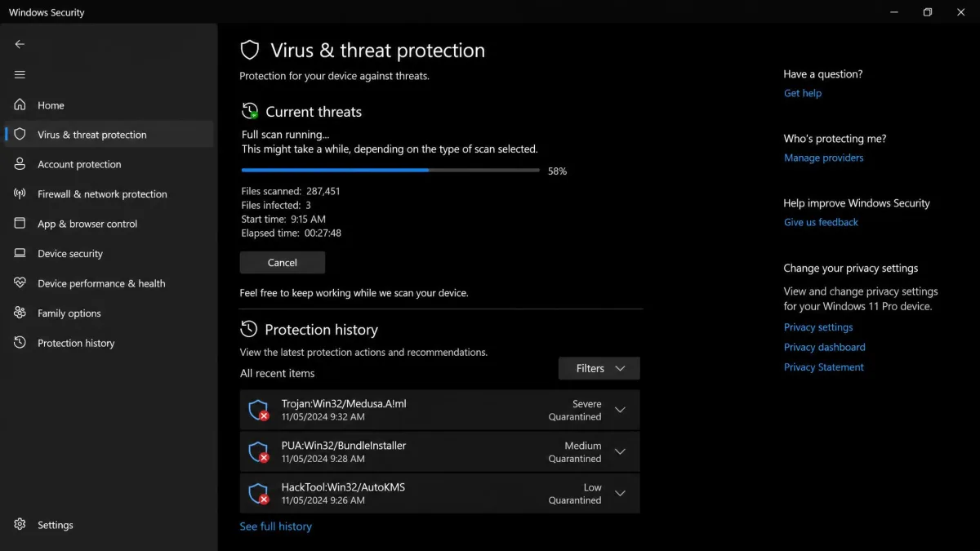Screen dimensions: 980x551
Task: Click the Device performance & health heart icon
Action: (x=20, y=283)
